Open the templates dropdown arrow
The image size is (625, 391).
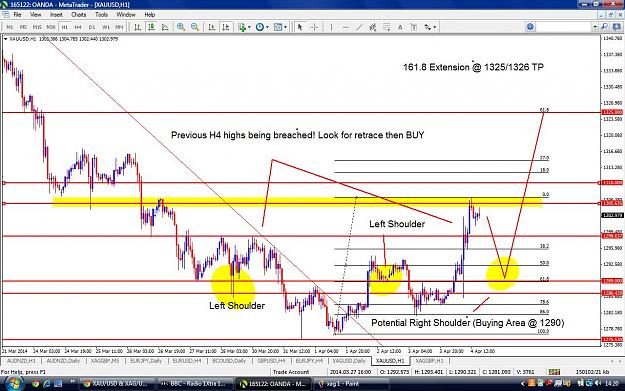tap(285, 27)
